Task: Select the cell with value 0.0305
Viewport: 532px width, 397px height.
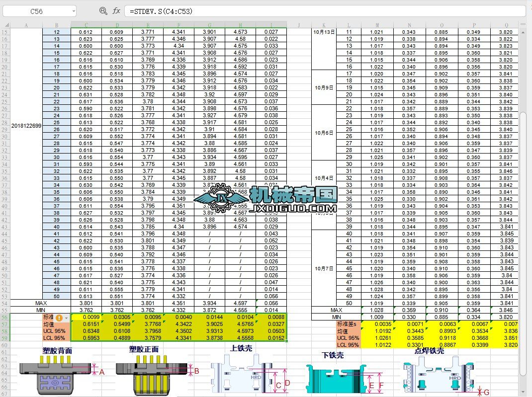Action: click(117, 318)
